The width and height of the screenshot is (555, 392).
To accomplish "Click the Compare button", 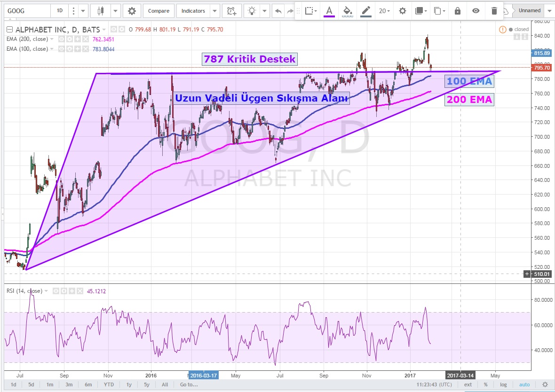I will (x=159, y=11).
